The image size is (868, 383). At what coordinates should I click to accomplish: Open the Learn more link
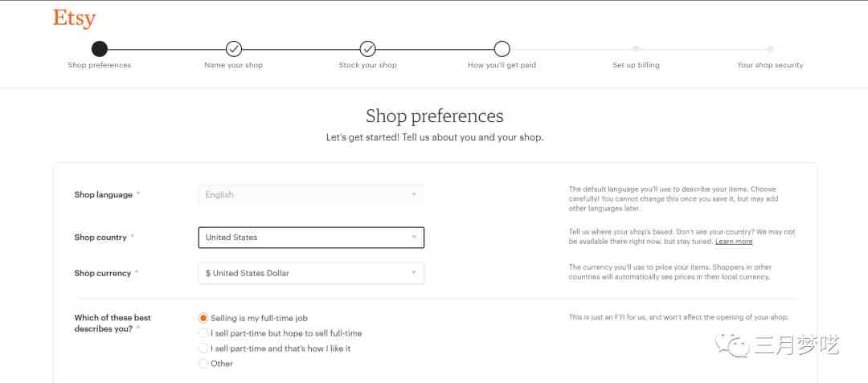point(734,242)
